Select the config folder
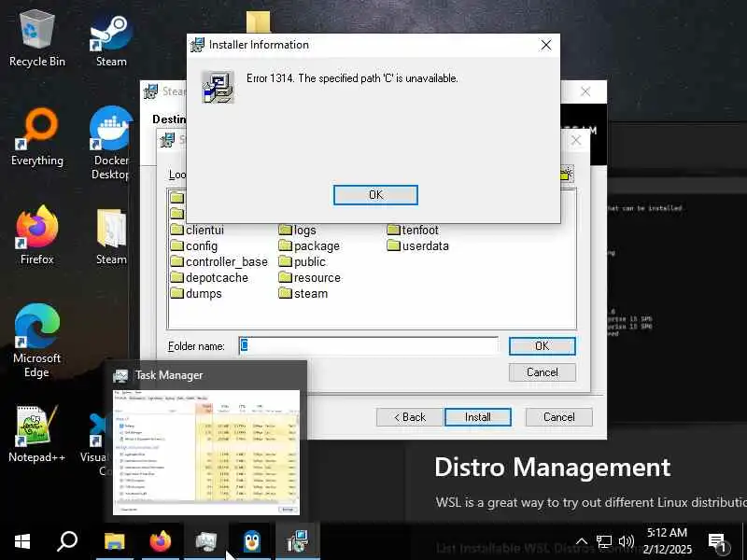The width and height of the screenshot is (747, 560). tap(194, 245)
